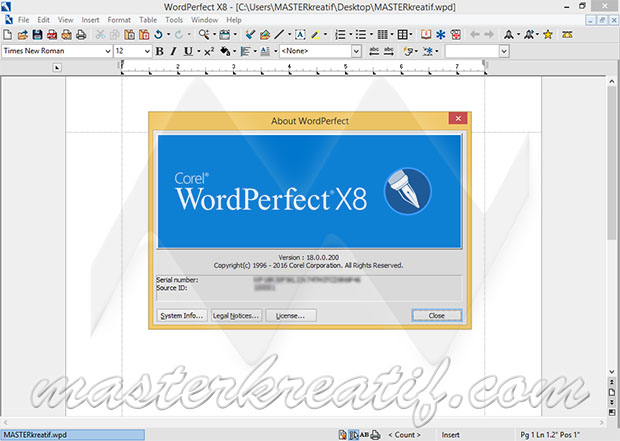Click the MASTERkreatif.wpd document tab
Image resolution: width=620 pixels, height=441 pixels.
(73, 435)
